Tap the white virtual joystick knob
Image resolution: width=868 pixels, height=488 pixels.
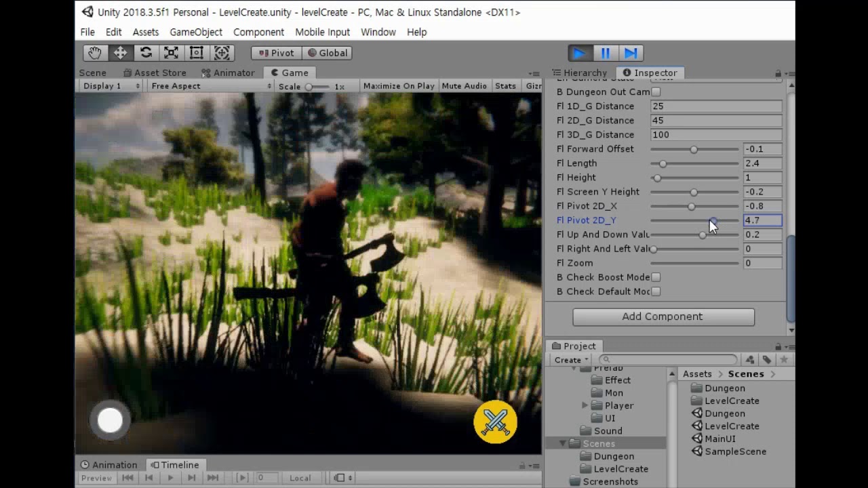pos(110,420)
